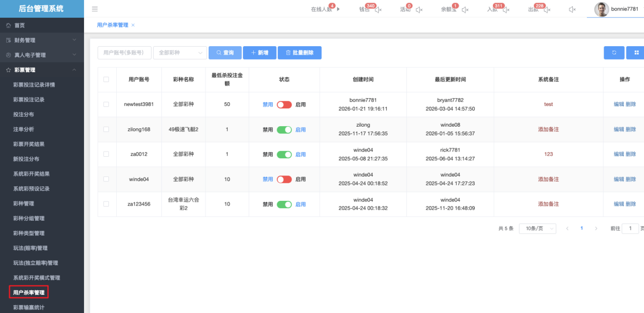Image resolution: width=644 pixels, height=313 pixels.
Task: Close the 用户杀率管理 tab
Action: click(133, 25)
